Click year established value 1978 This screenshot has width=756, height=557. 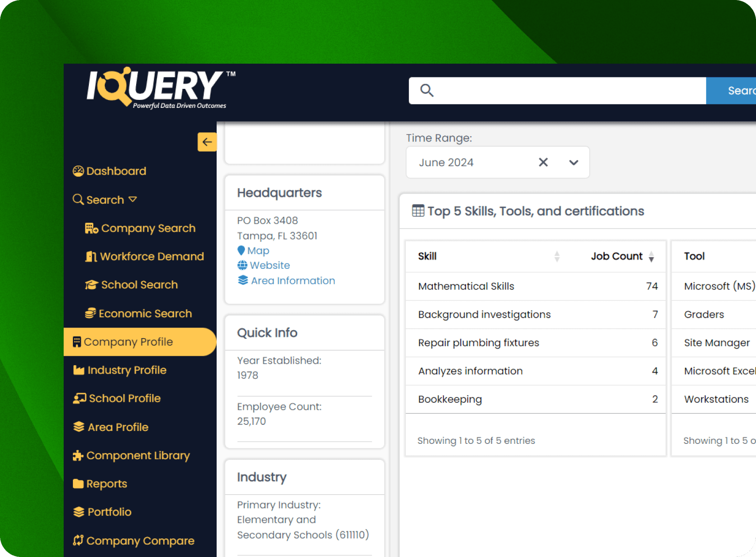[248, 375]
